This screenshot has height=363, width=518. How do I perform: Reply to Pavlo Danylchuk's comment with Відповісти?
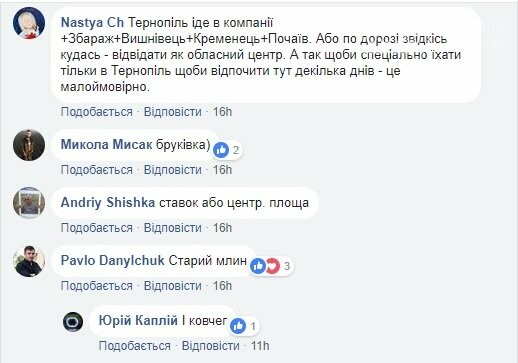point(173,286)
